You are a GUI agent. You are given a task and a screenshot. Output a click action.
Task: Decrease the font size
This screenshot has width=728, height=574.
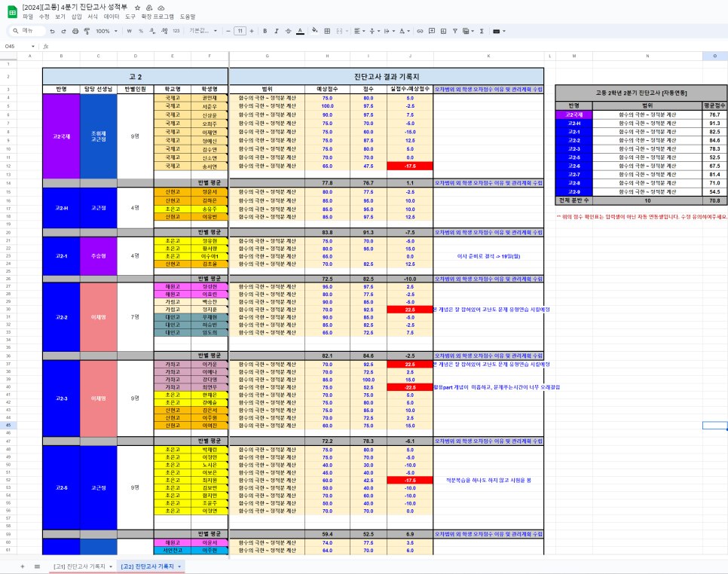click(228, 31)
